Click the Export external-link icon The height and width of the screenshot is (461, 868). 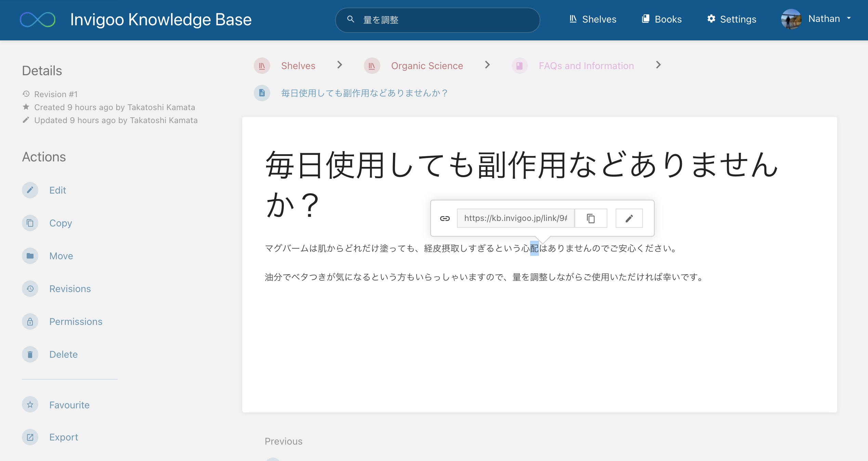30,437
